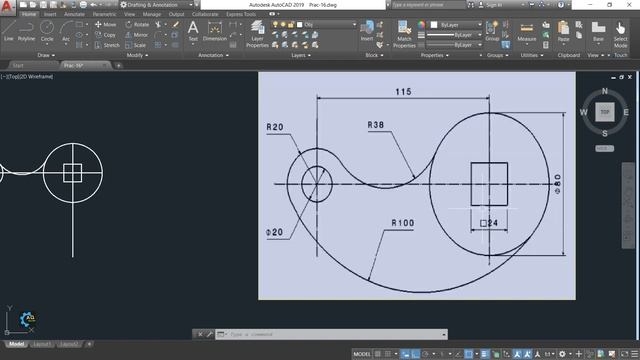Image resolution: width=640 pixels, height=360 pixels.
Task: Click in the command line input field
Action: (x=331, y=334)
